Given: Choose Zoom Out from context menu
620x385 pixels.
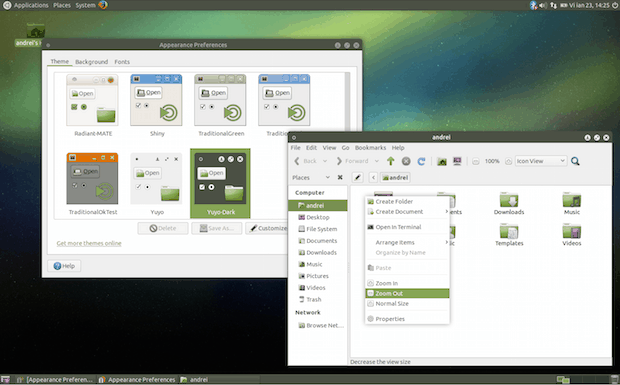Looking at the screenshot, I should [x=407, y=293].
